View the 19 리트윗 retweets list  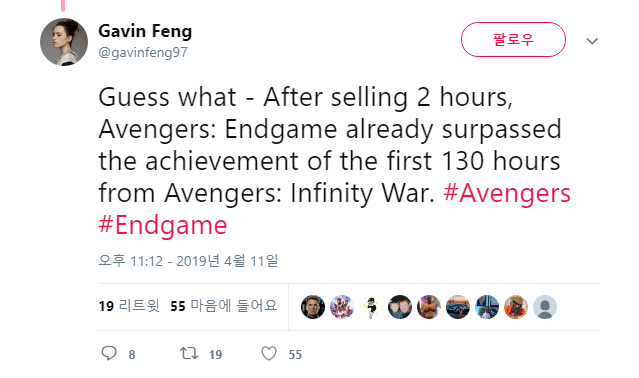pos(129,305)
